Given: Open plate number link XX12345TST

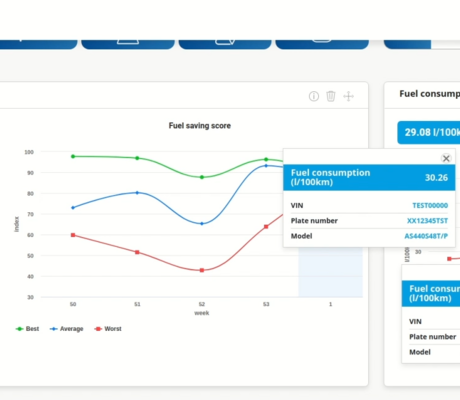Looking at the screenshot, I should [427, 221].
